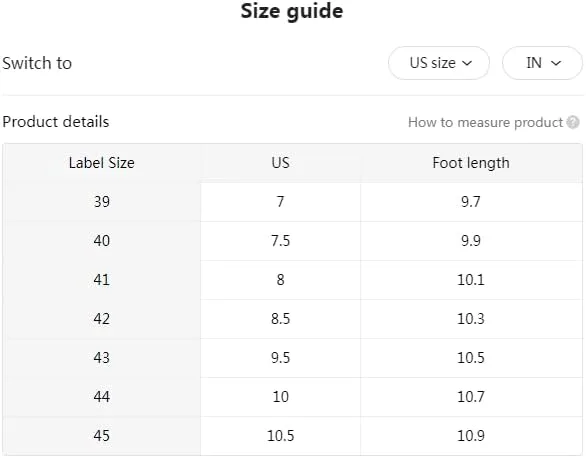586x458 pixels.
Task: Expand the IN unit dropdown
Action: [542, 63]
